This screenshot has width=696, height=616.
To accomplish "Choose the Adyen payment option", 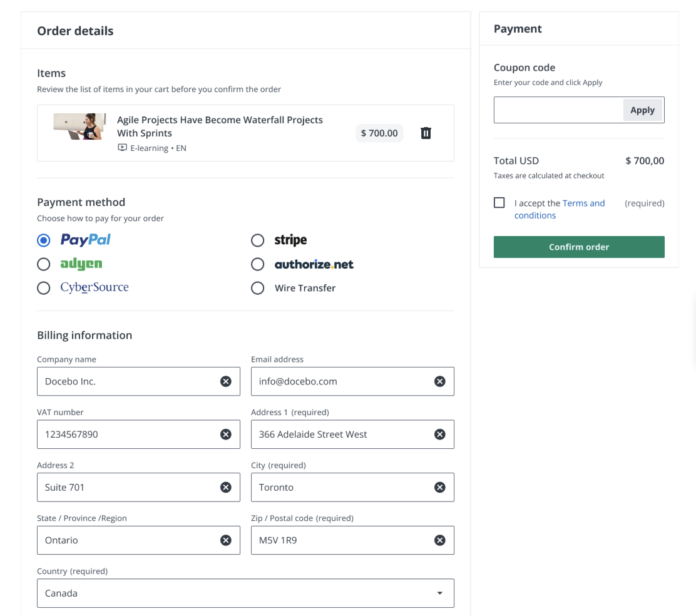I will (x=44, y=264).
